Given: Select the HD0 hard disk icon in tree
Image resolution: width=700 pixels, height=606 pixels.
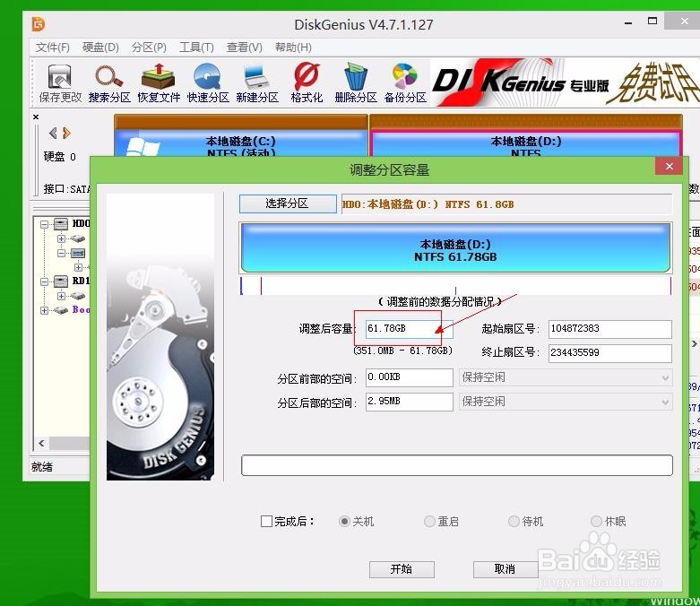Looking at the screenshot, I should [x=61, y=223].
